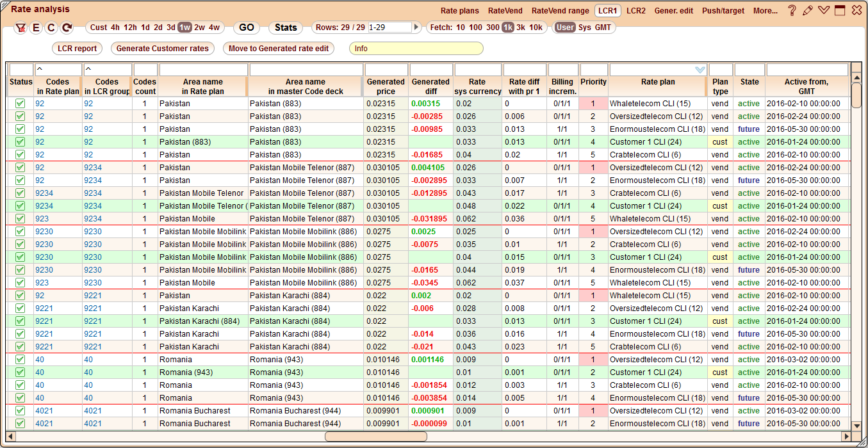The width and height of the screenshot is (868, 448).
Task: Click the E icon in the toolbar
Action: click(x=36, y=28)
